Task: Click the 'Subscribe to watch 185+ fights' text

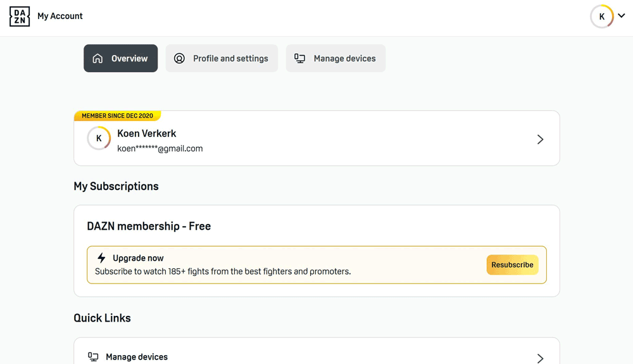Action: click(x=223, y=272)
